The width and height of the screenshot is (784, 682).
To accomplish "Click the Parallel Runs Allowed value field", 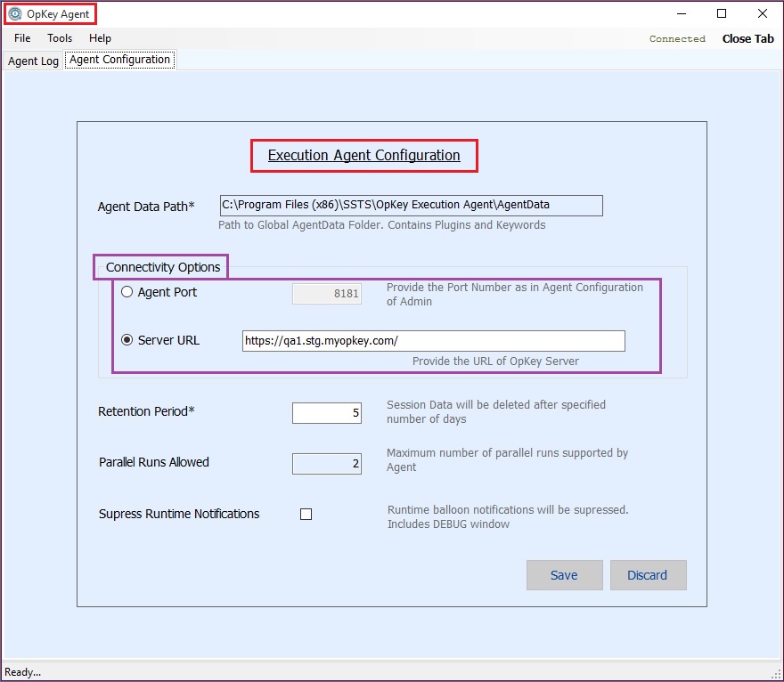I will pyautogui.click(x=326, y=464).
